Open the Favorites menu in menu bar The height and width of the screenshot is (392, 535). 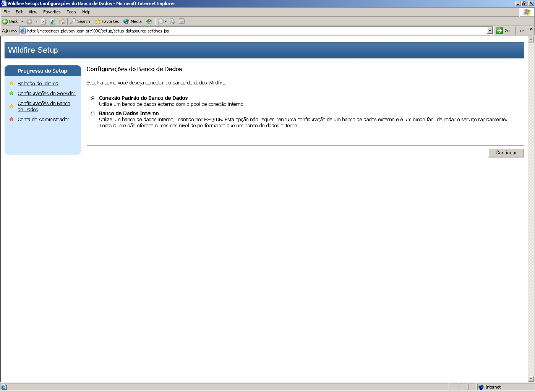[52, 12]
